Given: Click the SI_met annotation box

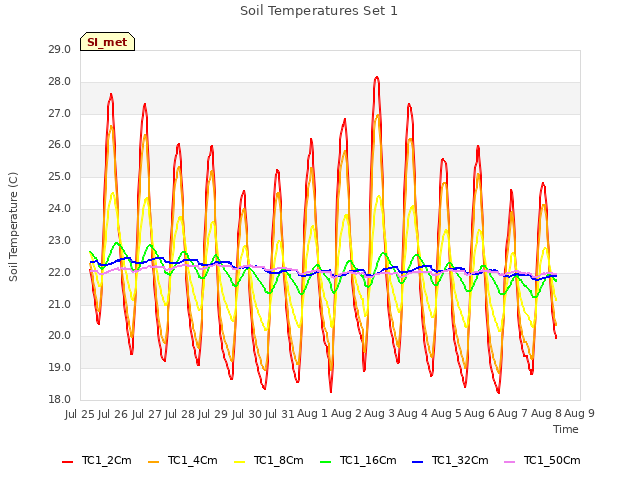Looking at the screenshot, I should pos(107,42).
